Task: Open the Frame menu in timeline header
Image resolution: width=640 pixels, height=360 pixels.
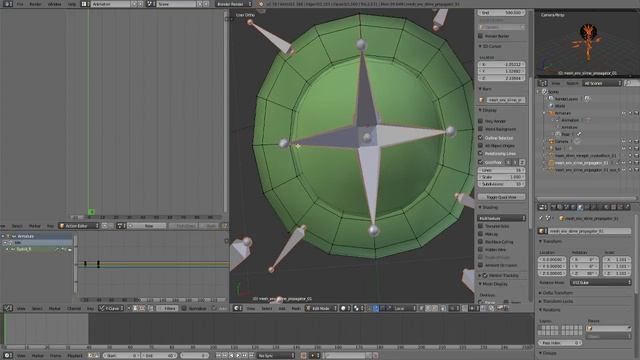Action: point(56,356)
